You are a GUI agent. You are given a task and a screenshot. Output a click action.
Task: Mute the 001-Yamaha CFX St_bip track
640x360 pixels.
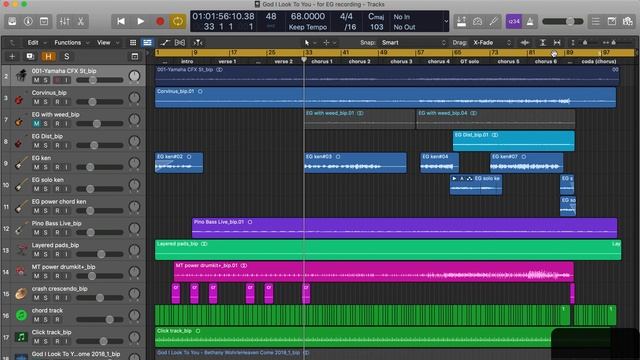tap(36, 80)
